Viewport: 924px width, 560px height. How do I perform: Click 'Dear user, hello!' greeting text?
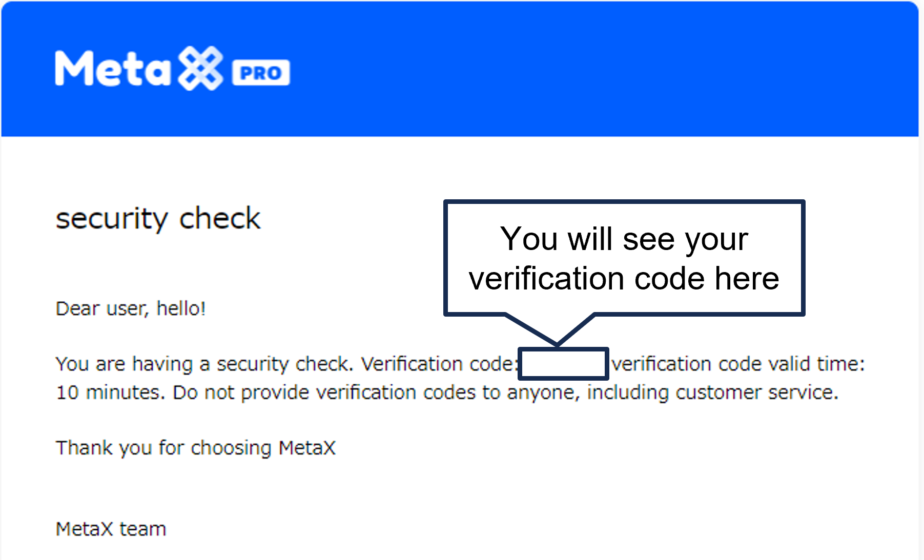click(131, 308)
